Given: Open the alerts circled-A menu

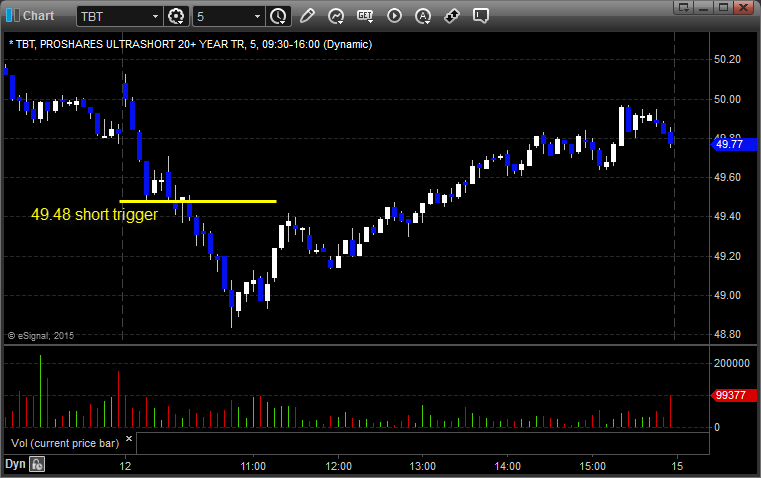Looking at the screenshot, I should click(x=423, y=16).
